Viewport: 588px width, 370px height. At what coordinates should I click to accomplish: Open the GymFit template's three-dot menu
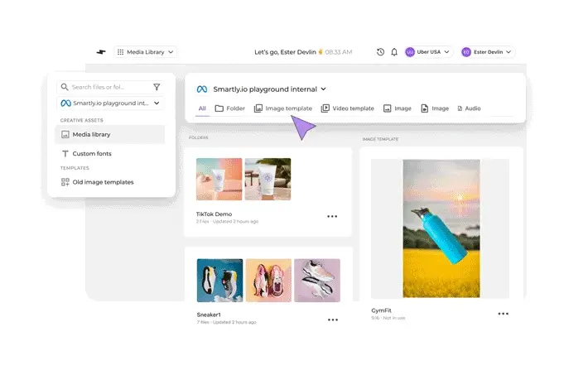tap(503, 315)
